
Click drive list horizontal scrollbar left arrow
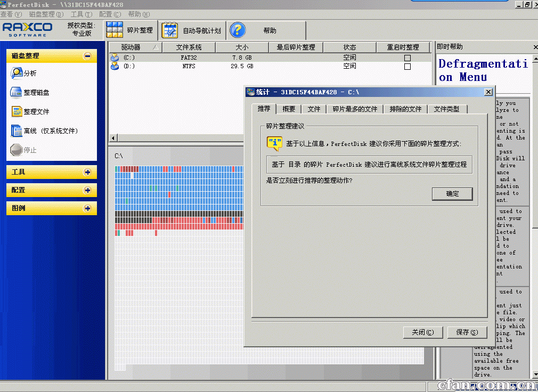point(113,138)
